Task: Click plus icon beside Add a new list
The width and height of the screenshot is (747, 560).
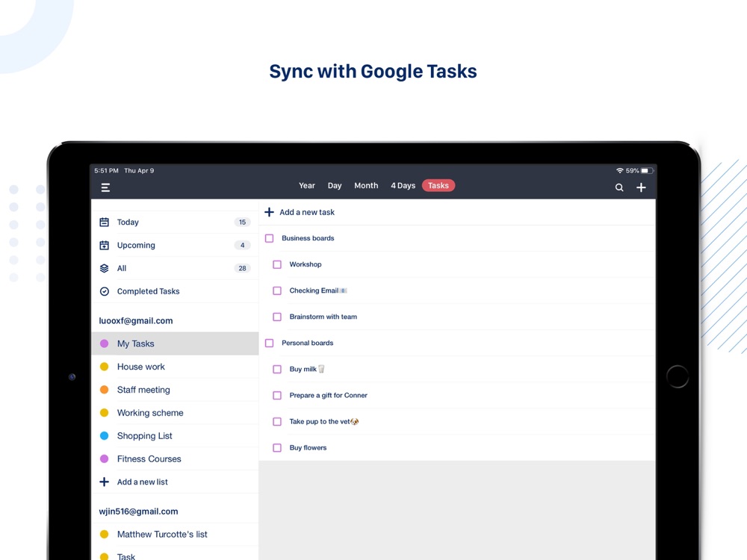Action: [105, 482]
